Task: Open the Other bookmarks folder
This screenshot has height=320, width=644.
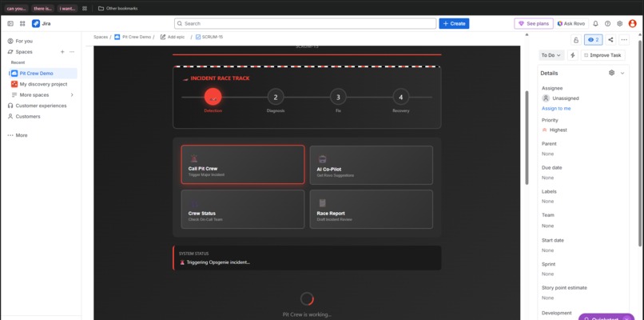Action: click(118, 8)
